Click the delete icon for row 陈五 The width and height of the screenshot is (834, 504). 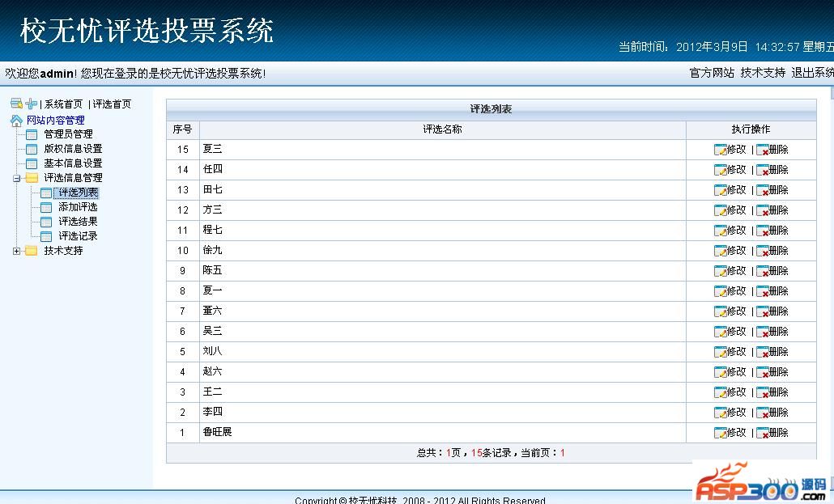(x=762, y=271)
